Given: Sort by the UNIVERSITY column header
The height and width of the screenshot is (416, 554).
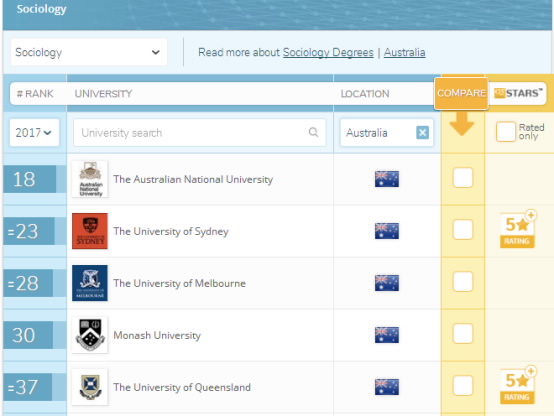Looking at the screenshot, I should coord(103,94).
